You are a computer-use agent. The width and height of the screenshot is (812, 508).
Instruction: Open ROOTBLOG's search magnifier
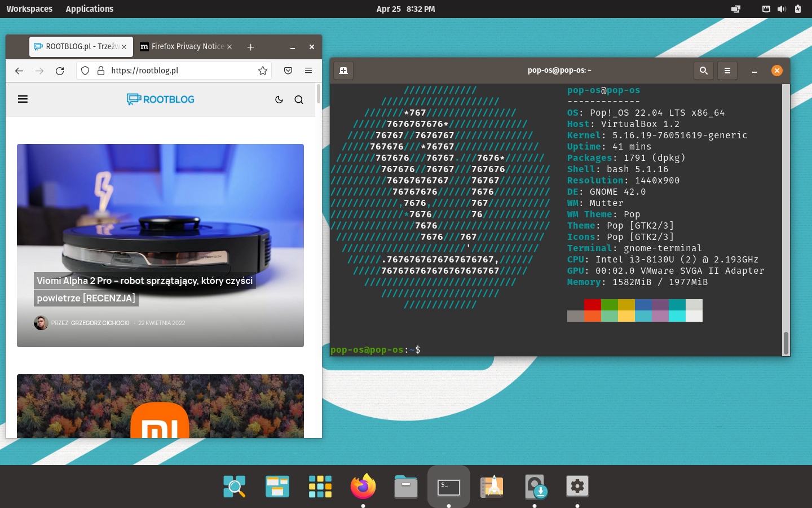[298, 99]
